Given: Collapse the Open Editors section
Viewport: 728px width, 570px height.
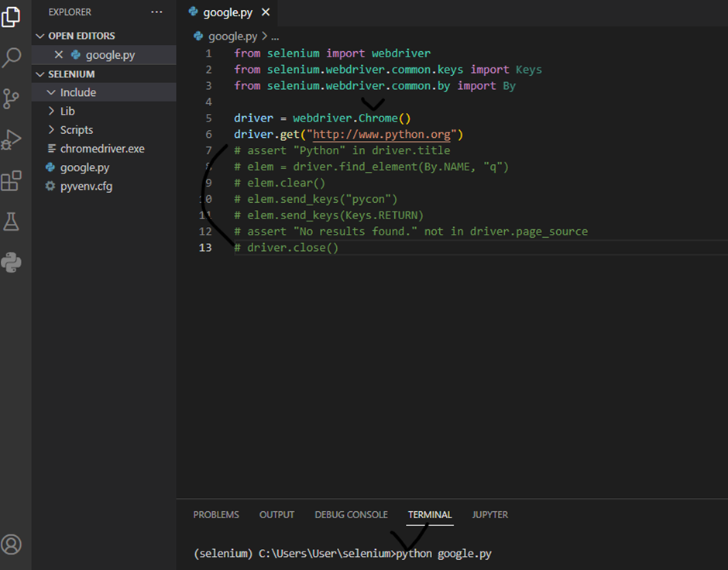Looking at the screenshot, I should [40, 36].
